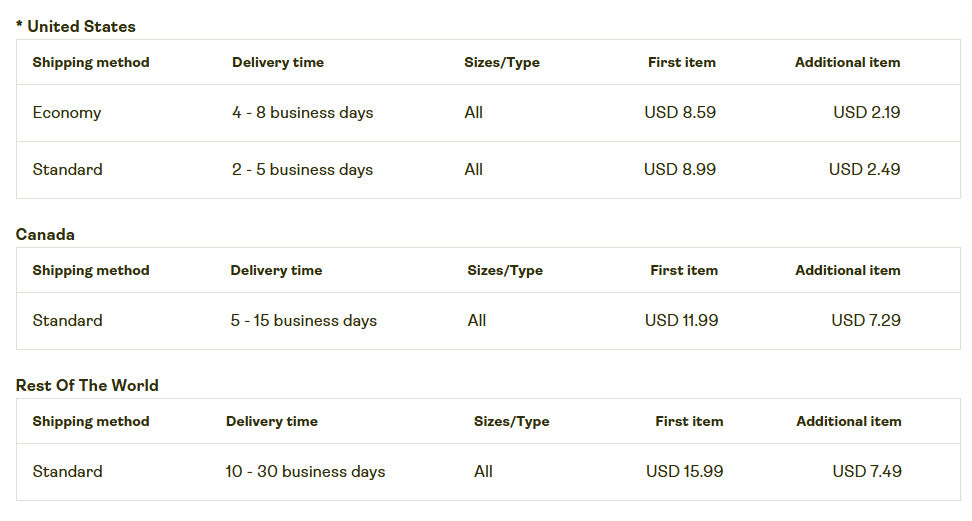Click Canada's 5 - 15 business days text

303,321
